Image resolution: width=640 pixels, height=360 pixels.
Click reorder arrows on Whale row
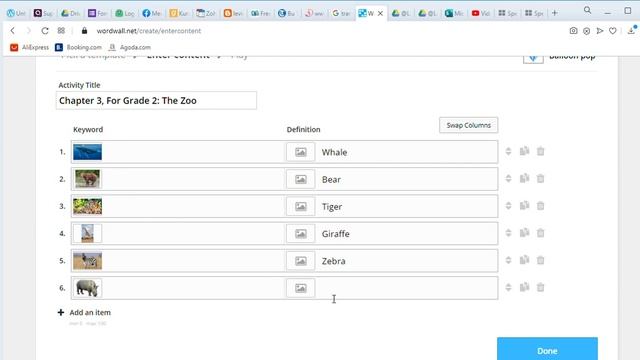(x=508, y=151)
